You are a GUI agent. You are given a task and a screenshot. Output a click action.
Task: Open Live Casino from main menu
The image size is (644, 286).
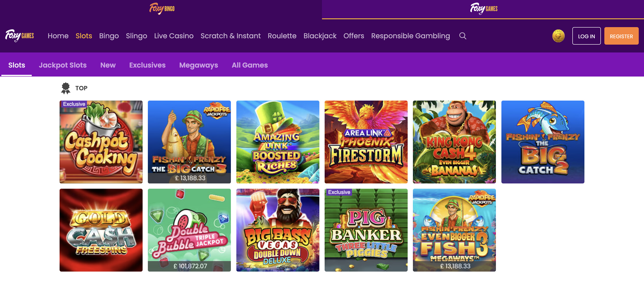[x=173, y=36]
